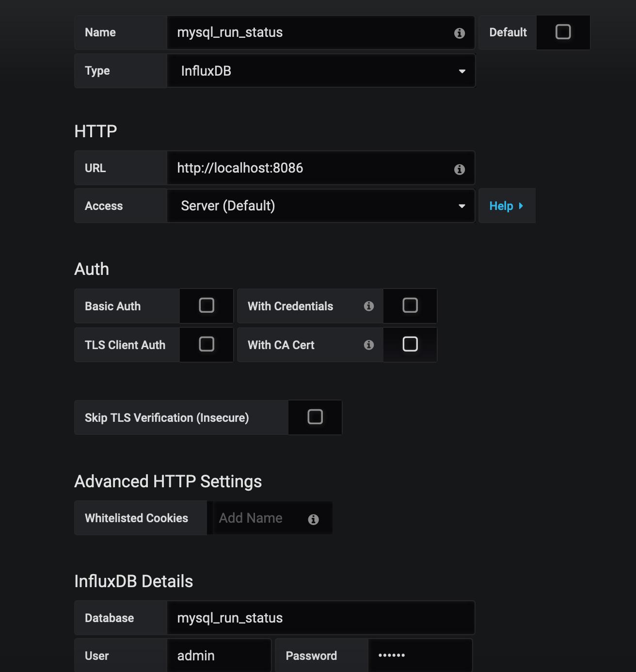Open the Access dropdown showing Server (Default)

pos(321,206)
